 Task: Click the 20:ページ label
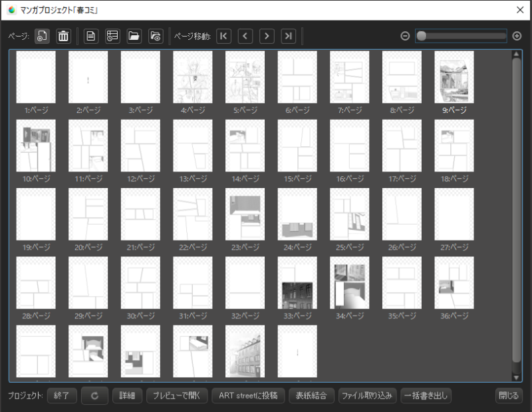click(88, 247)
